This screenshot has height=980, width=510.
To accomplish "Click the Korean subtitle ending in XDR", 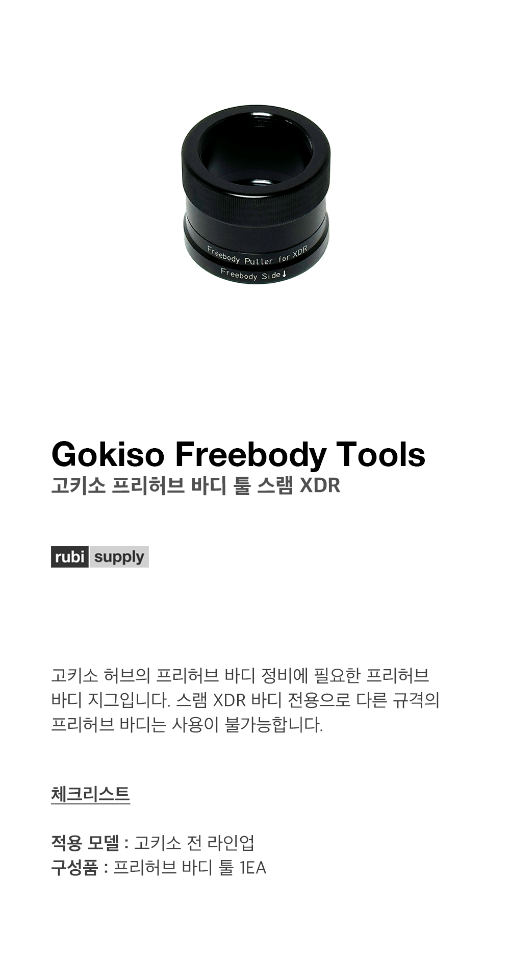I will (196, 485).
